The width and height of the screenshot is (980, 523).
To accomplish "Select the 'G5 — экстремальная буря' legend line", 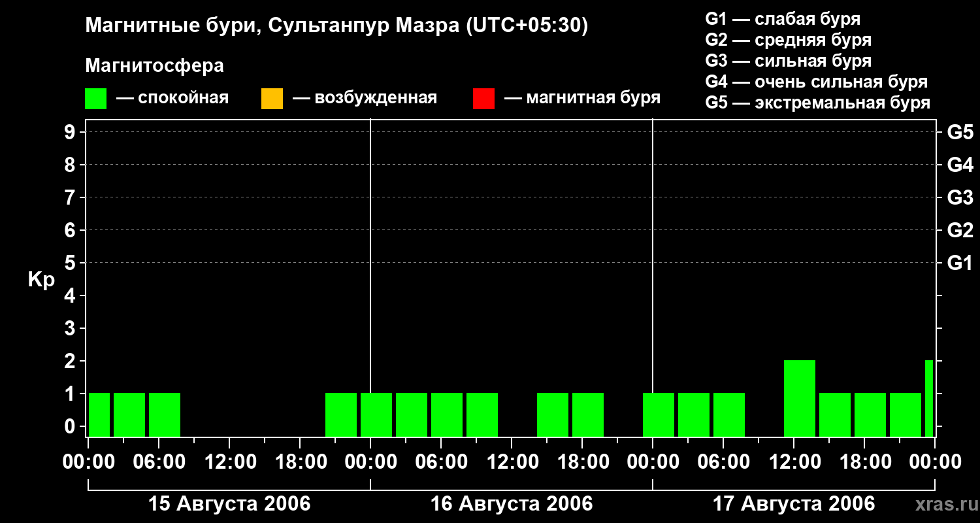I will (x=818, y=103).
